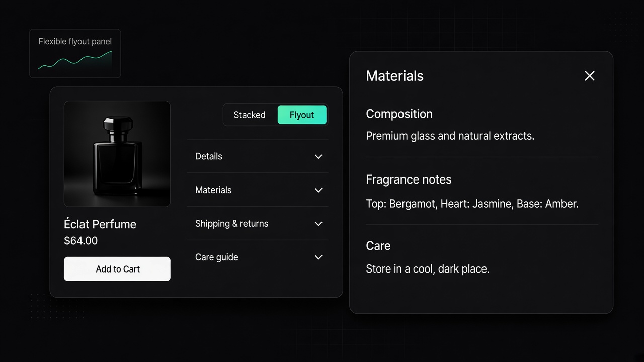Click the Materials flyout heading
Screen dimensions: 644x362
click(x=395, y=76)
